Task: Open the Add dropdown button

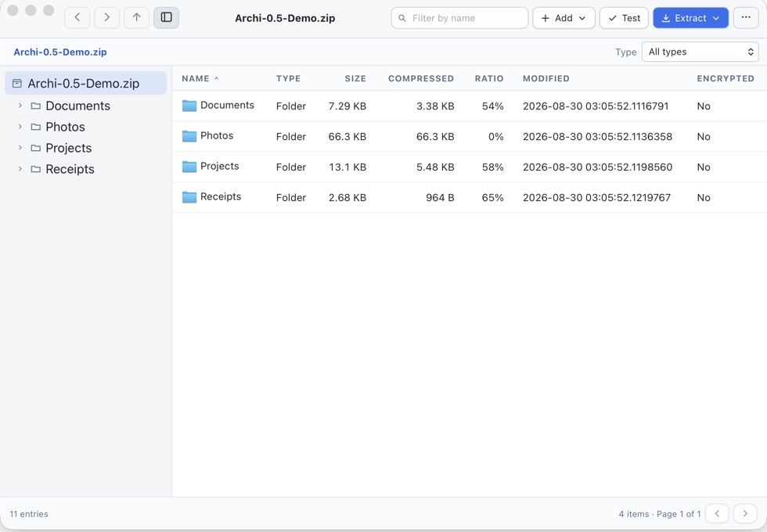Action: [564, 18]
